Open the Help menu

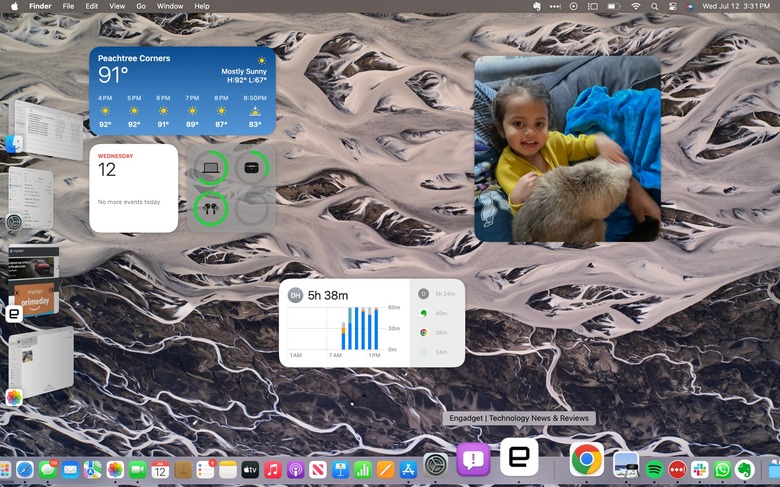pos(201,6)
